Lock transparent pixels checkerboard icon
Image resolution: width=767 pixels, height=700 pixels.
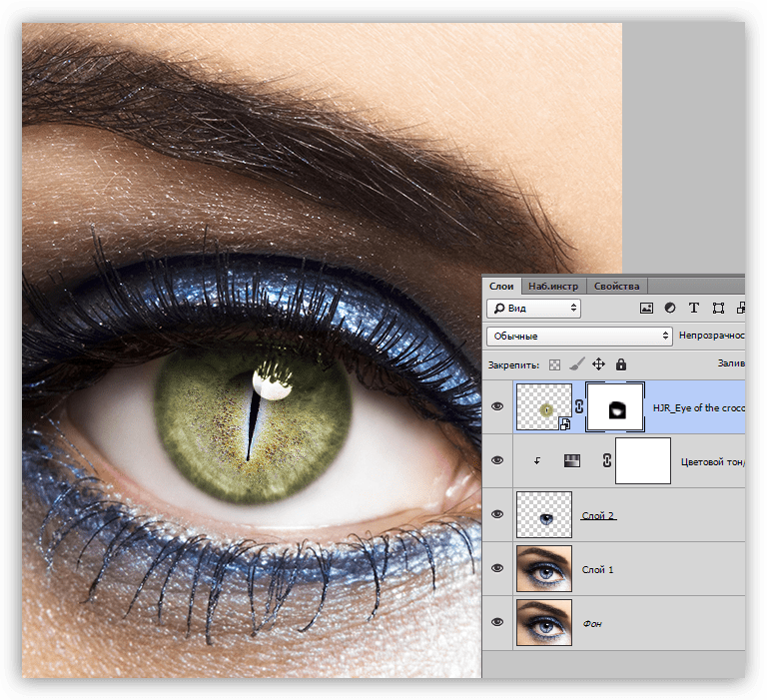click(x=554, y=364)
